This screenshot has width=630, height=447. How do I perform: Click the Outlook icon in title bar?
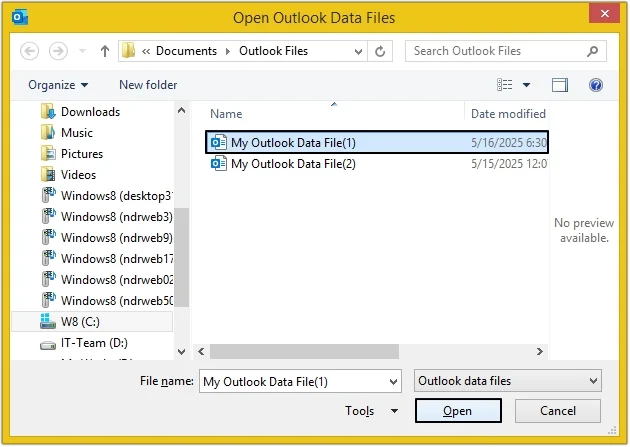point(20,18)
